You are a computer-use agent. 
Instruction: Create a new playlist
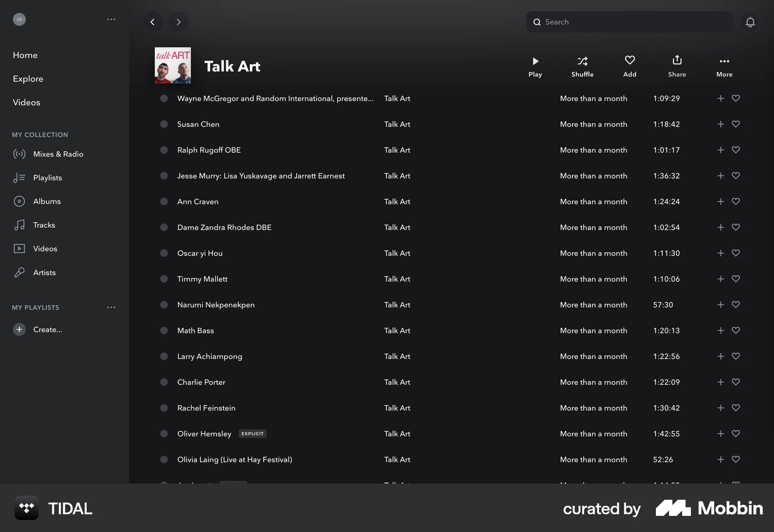click(39, 329)
